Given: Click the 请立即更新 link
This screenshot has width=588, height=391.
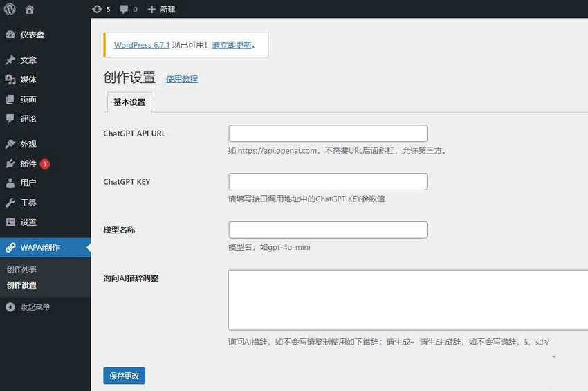Looking at the screenshot, I should 232,45.
